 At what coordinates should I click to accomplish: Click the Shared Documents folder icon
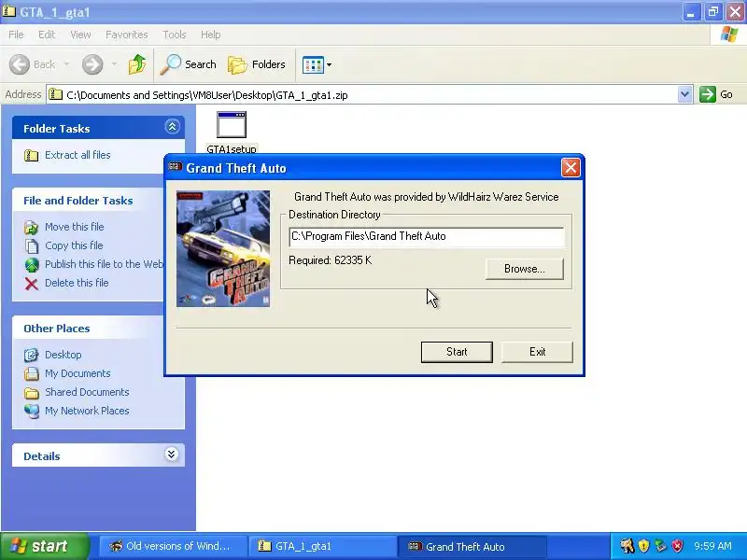coord(32,393)
